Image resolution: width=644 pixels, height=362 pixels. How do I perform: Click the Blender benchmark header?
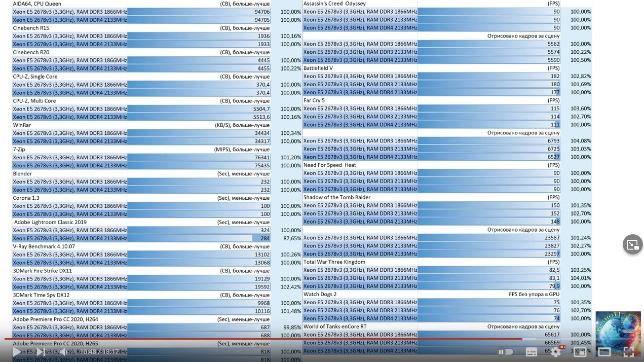(22, 174)
